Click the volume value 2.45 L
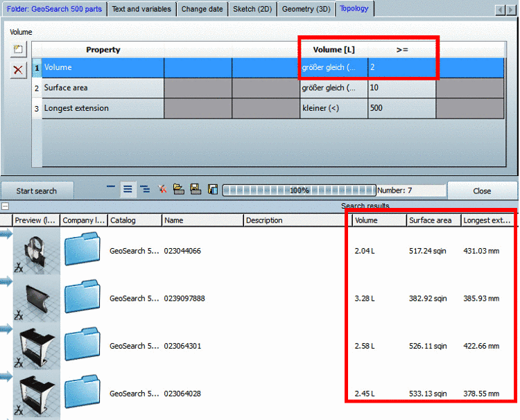Viewport: 520px width, 420px height. (365, 394)
